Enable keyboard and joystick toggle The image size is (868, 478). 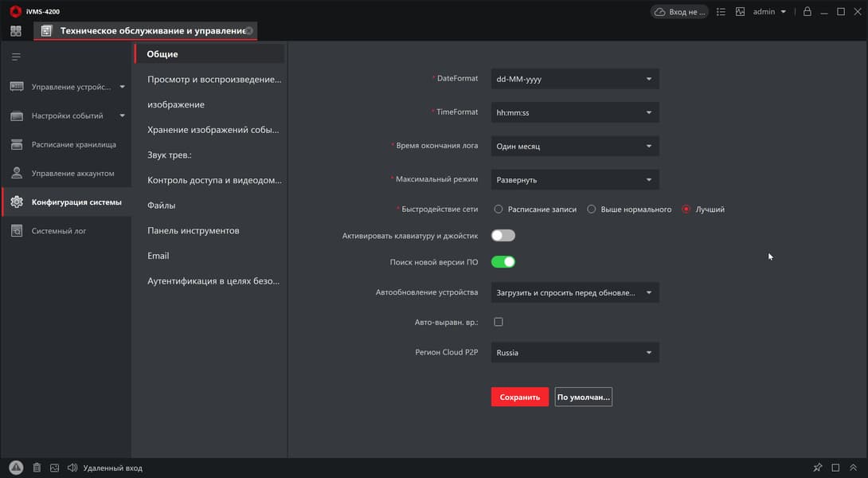pos(503,236)
